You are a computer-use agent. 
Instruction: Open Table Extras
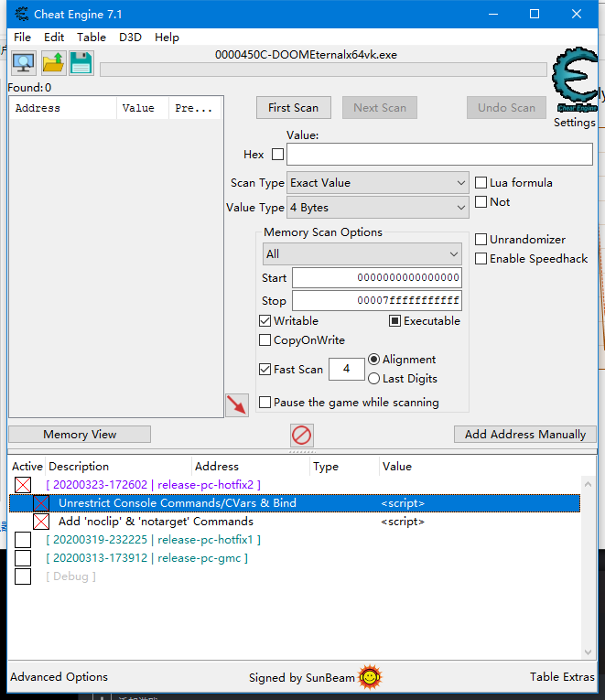point(563,677)
